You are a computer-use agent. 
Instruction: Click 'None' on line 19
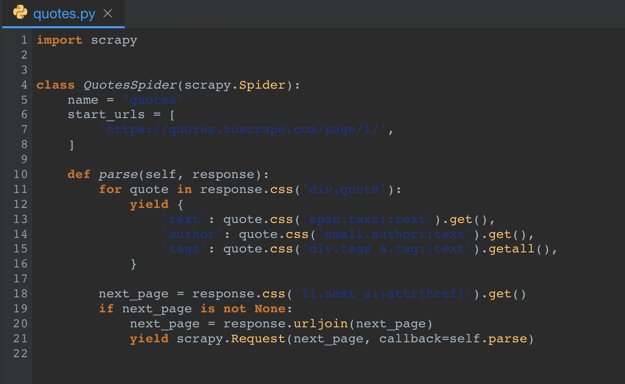pos(270,309)
